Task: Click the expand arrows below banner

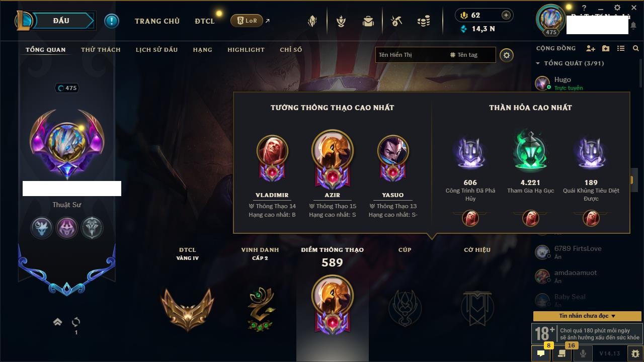Action: coord(57,322)
